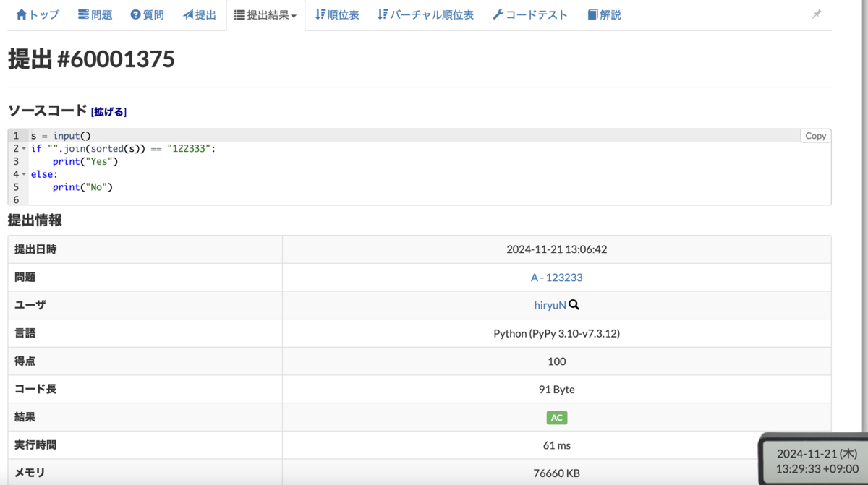Click the magnifier icon beside hiryuN

pos(574,305)
